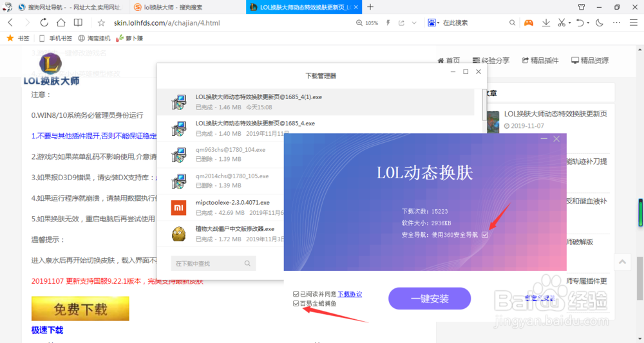This screenshot has height=343, width=644.
Task: Click the share icon in the address bar
Action: (x=401, y=23)
